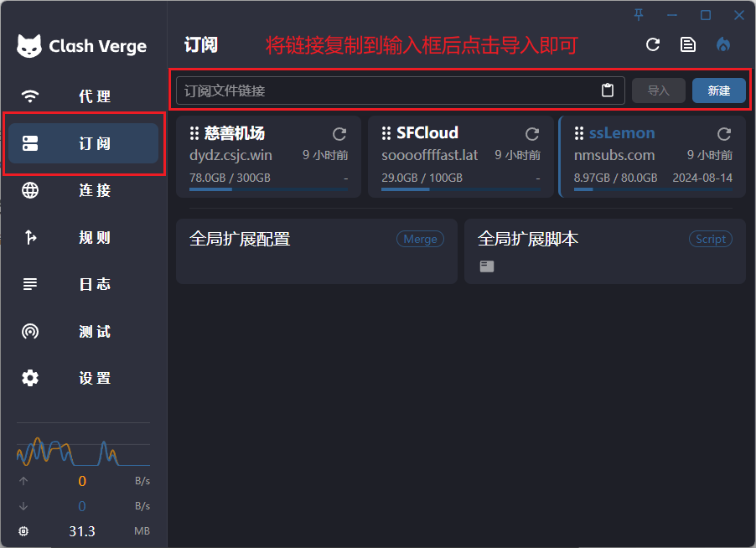Refresh the 慈善机场 subscription
The image size is (756, 548).
coord(339,134)
